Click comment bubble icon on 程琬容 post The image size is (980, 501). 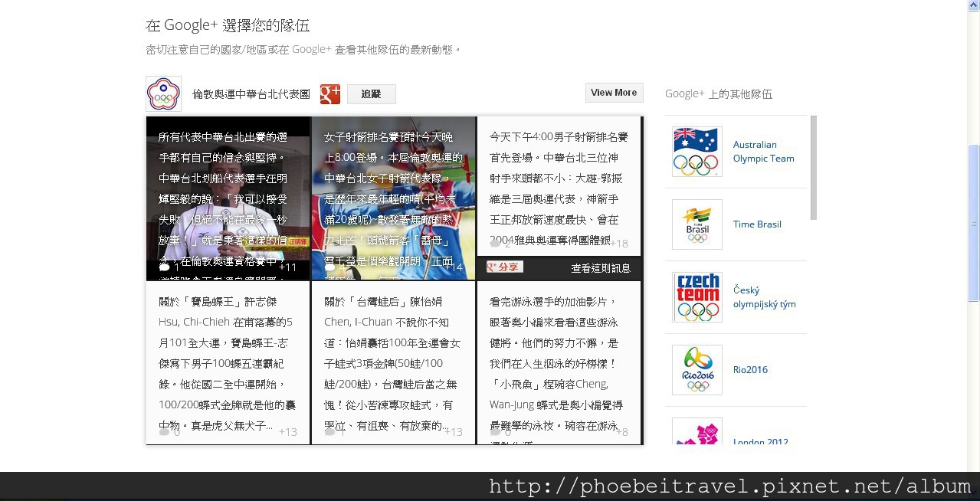click(x=495, y=432)
